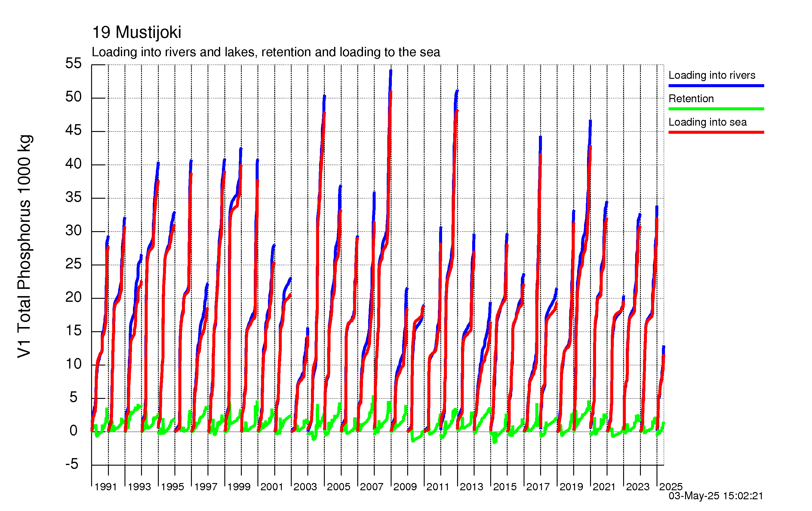The height and width of the screenshot is (511, 812).
Task: Click the x-axis year label 2013
Action: pyautogui.click(x=472, y=487)
